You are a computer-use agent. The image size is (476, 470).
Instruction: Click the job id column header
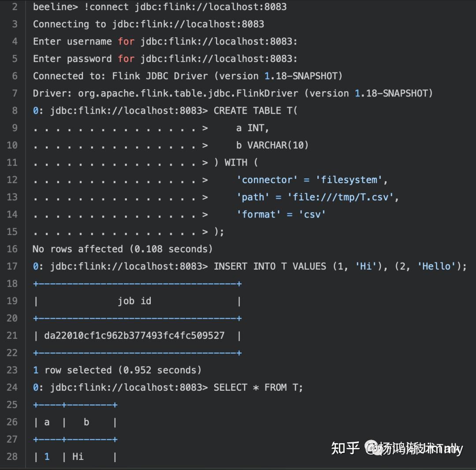134,301
